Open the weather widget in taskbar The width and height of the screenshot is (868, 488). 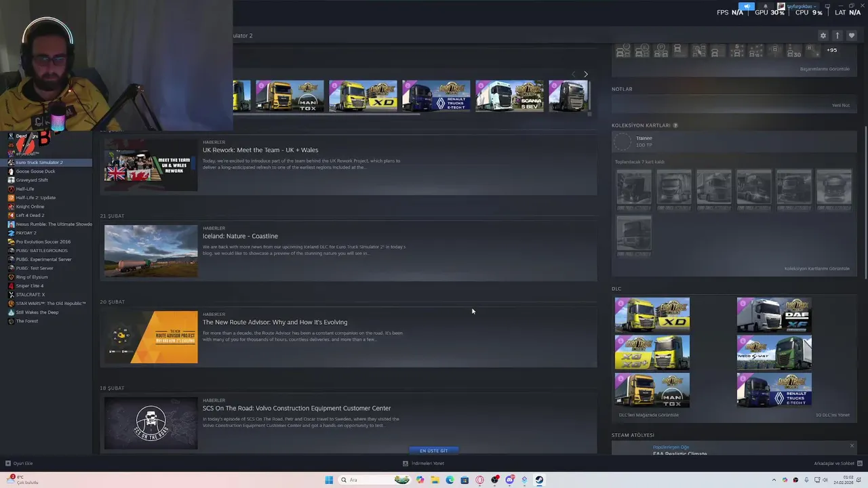[22, 480]
